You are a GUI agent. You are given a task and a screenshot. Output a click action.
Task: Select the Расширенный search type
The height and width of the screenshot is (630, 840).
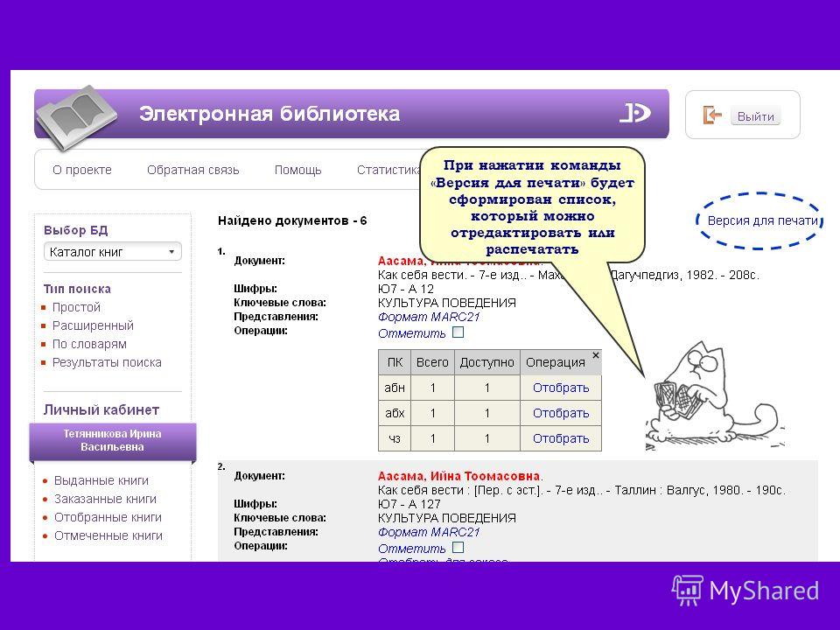93,325
